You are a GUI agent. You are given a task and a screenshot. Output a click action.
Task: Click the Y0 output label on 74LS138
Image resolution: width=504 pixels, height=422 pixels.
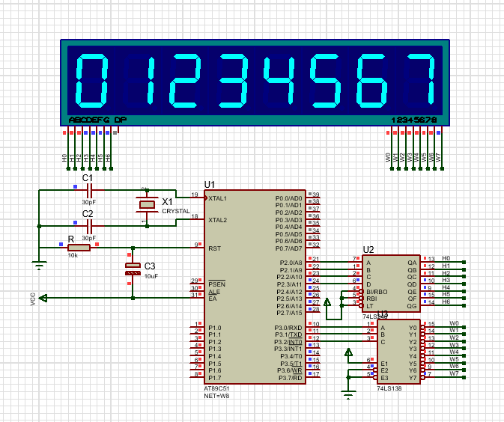(413, 328)
